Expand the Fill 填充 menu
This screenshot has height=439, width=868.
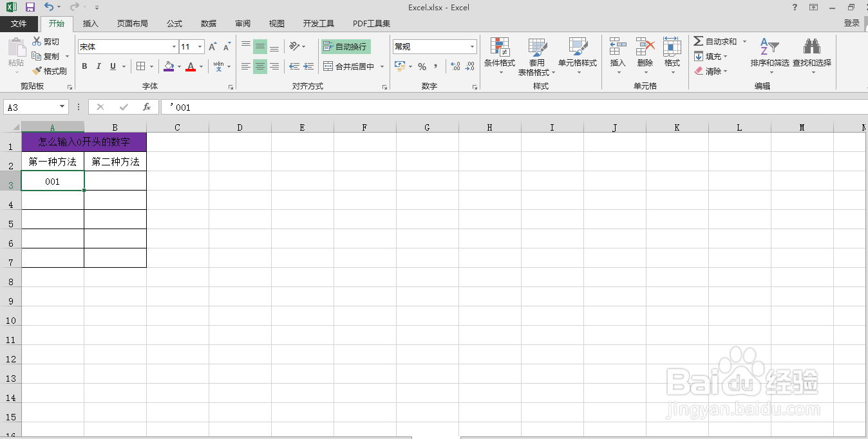pyautogui.click(x=711, y=56)
